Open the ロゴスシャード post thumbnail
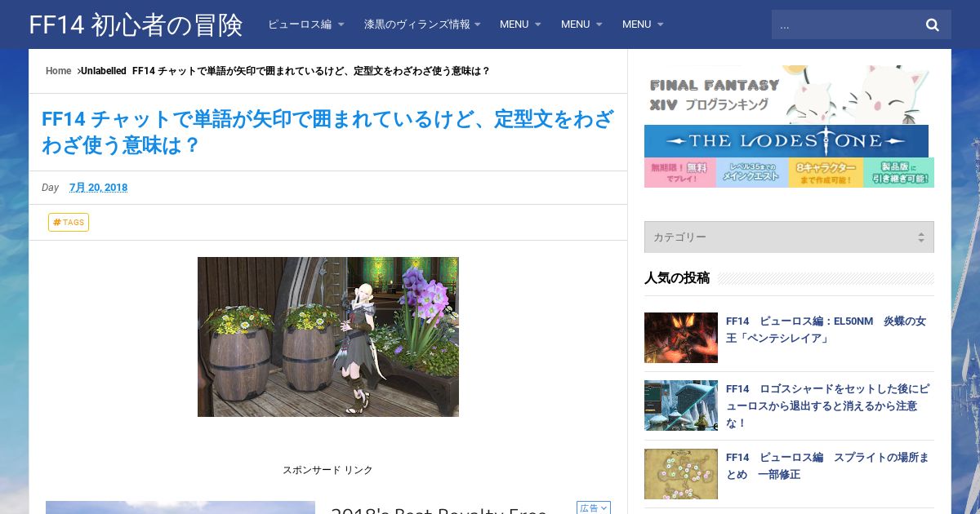 (x=681, y=405)
